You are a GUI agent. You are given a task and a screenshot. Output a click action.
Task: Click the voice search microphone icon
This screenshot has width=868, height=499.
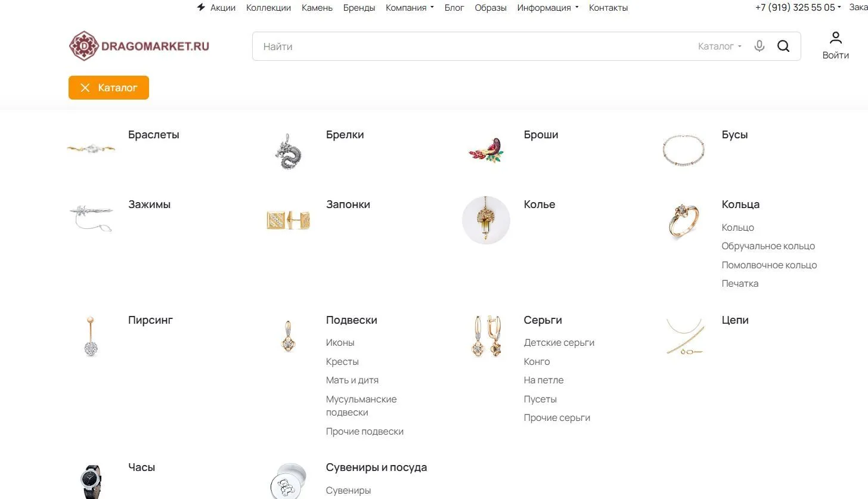(759, 46)
